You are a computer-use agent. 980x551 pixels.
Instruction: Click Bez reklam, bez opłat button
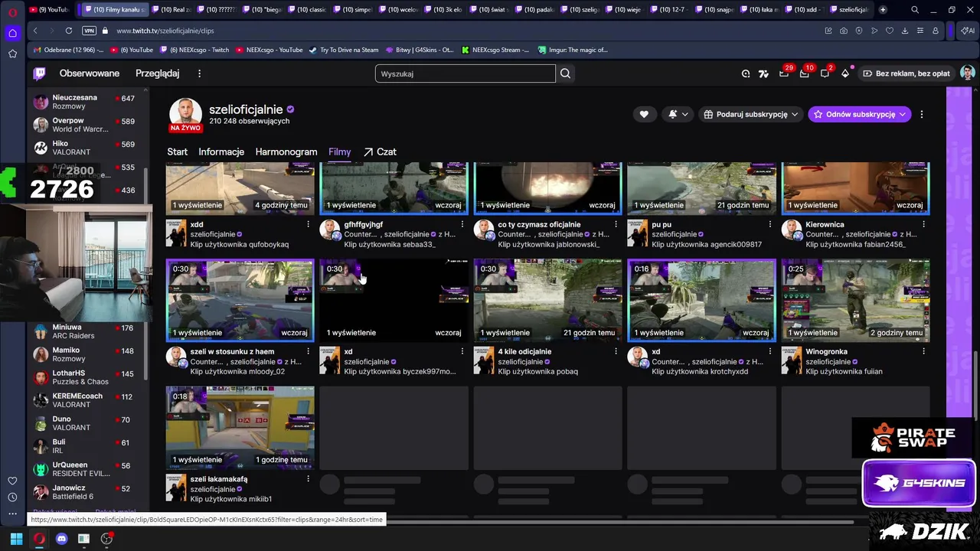(x=907, y=73)
